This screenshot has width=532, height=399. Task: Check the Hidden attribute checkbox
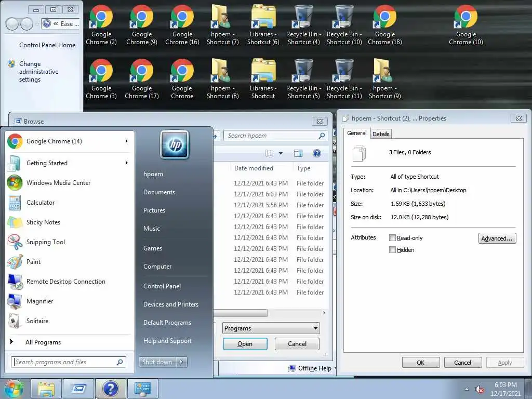point(392,250)
